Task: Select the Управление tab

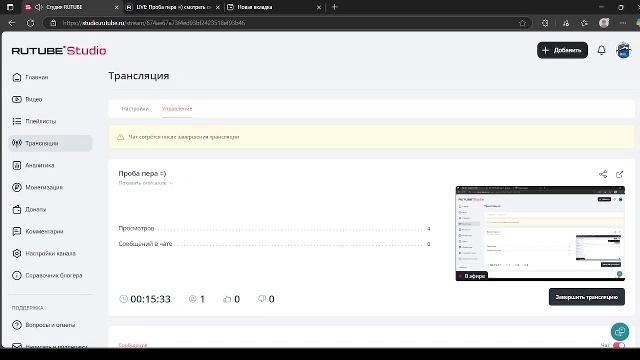Action: [177, 109]
